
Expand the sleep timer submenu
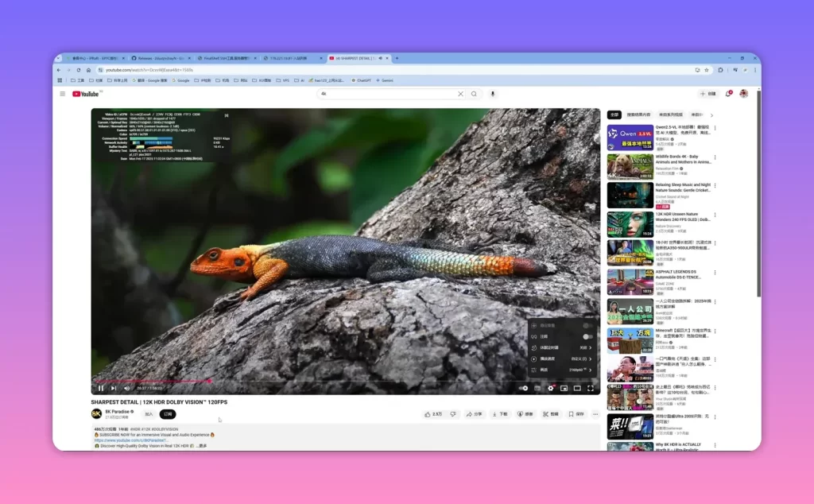coord(562,347)
